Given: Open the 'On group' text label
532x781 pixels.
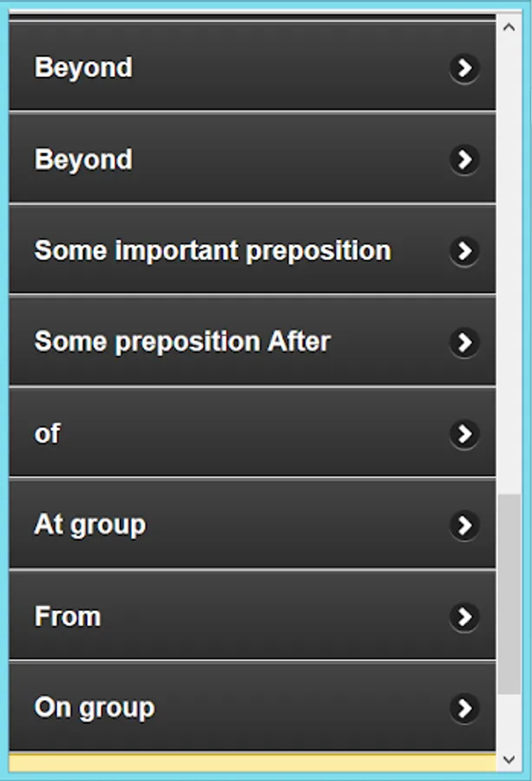Looking at the screenshot, I should [x=95, y=708].
